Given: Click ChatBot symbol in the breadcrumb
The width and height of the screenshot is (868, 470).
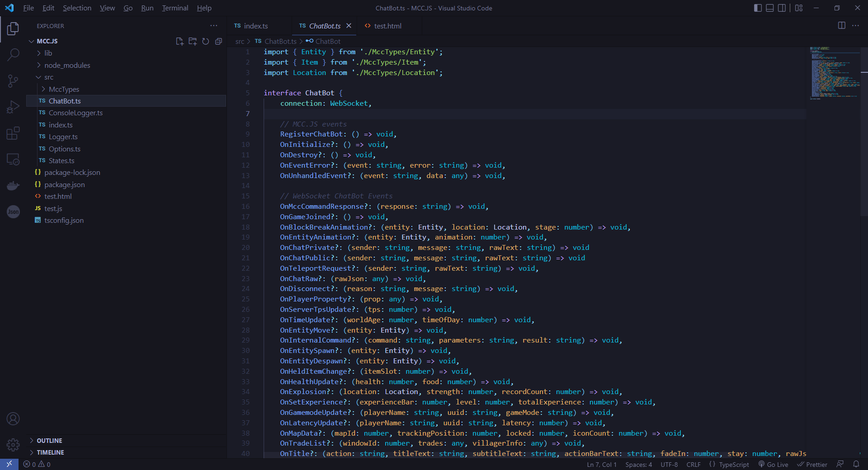Looking at the screenshot, I should click(323, 41).
